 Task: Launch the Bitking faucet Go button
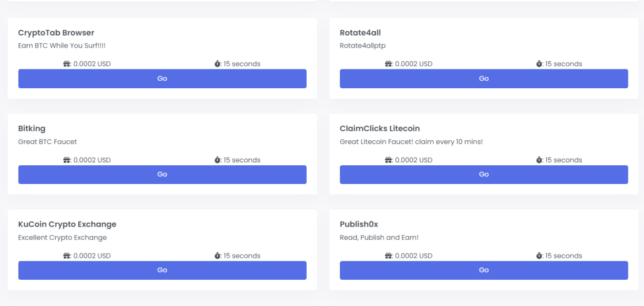click(x=162, y=175)
